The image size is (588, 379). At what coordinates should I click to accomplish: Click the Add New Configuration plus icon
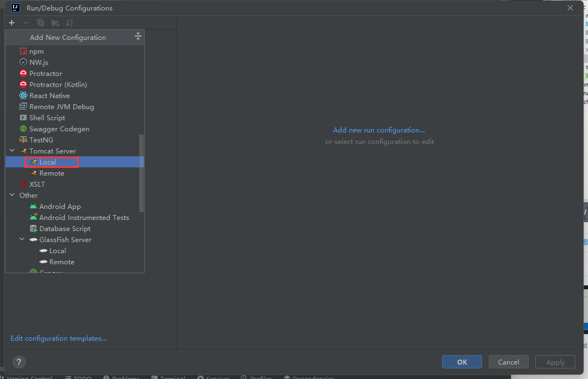tap(11, 23)
